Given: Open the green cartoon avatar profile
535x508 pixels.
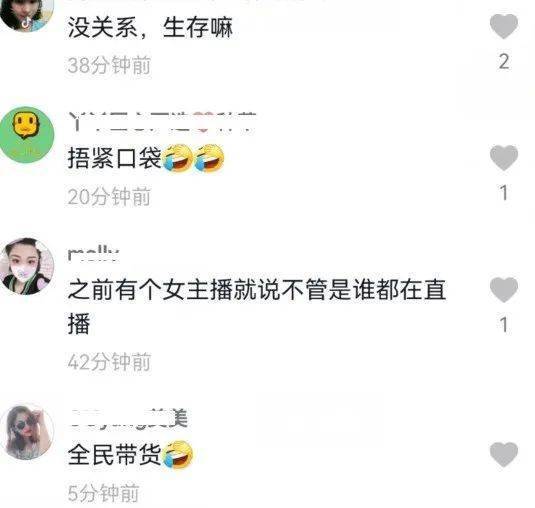Looking at the screenshot, I should [27, 134].
